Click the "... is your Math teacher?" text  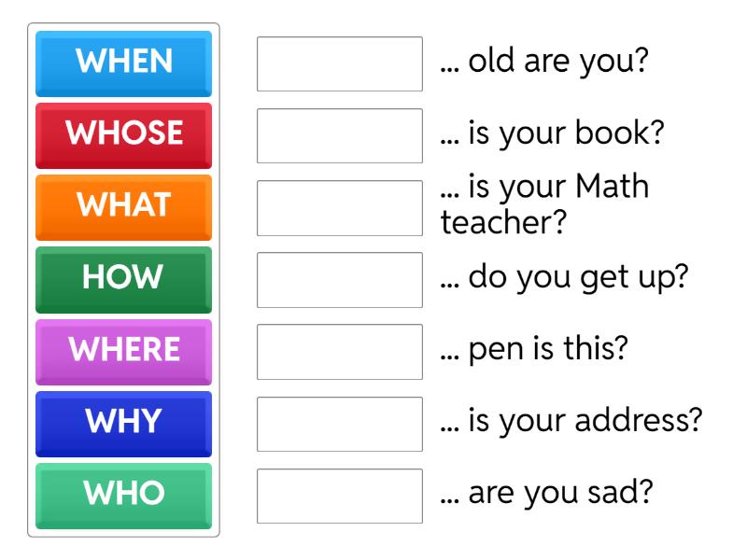544,204
